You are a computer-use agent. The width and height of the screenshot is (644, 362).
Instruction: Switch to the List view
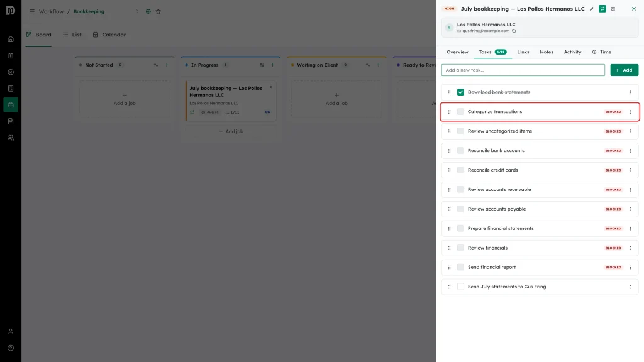[72, 35]
